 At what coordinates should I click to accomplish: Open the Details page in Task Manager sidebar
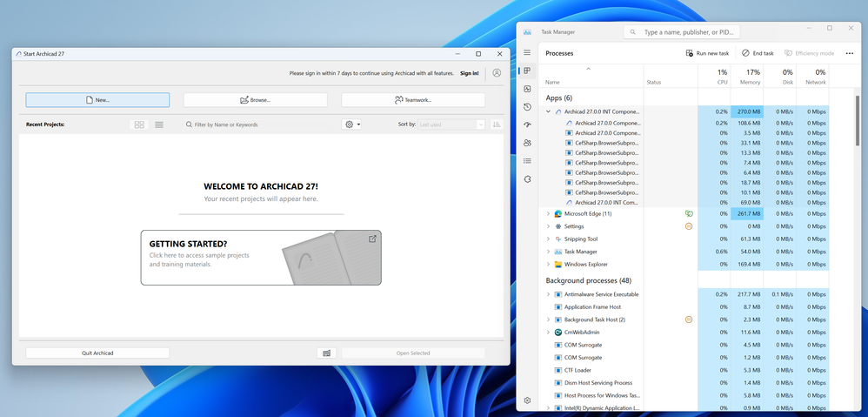527,161
